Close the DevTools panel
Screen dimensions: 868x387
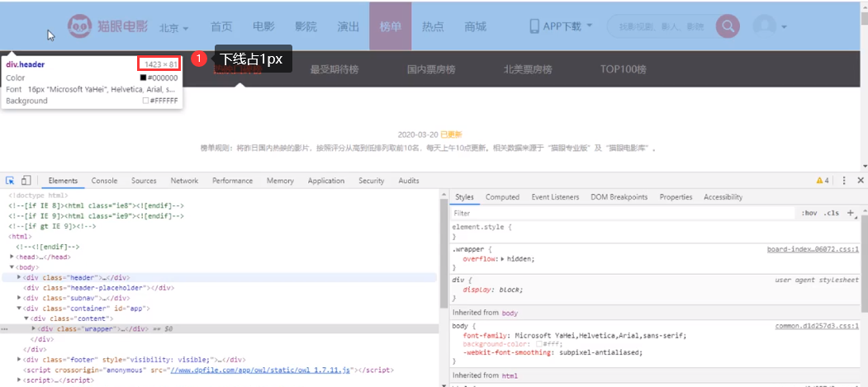tap(861, 181)
